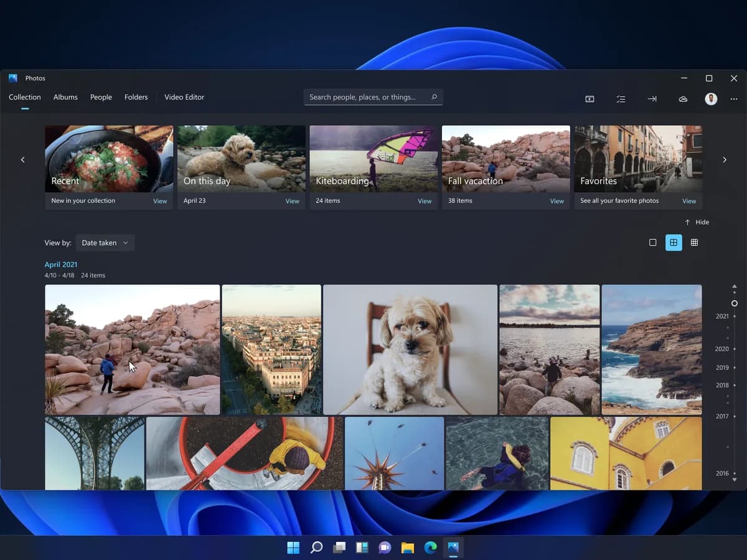The image size is (747, 560).
Task: Jump to 2020 on the timeline scrubber
Action: point(722,349)
